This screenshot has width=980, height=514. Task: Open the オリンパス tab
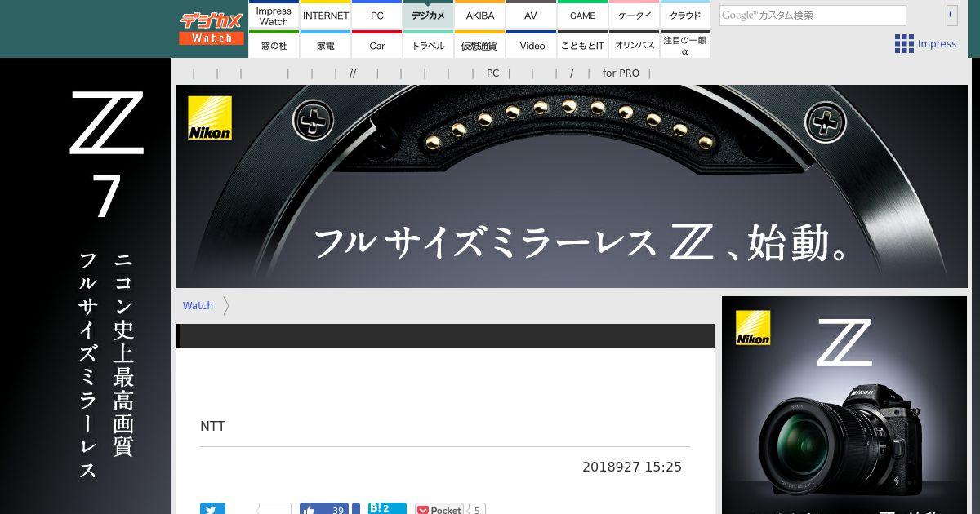click(635, 45)
